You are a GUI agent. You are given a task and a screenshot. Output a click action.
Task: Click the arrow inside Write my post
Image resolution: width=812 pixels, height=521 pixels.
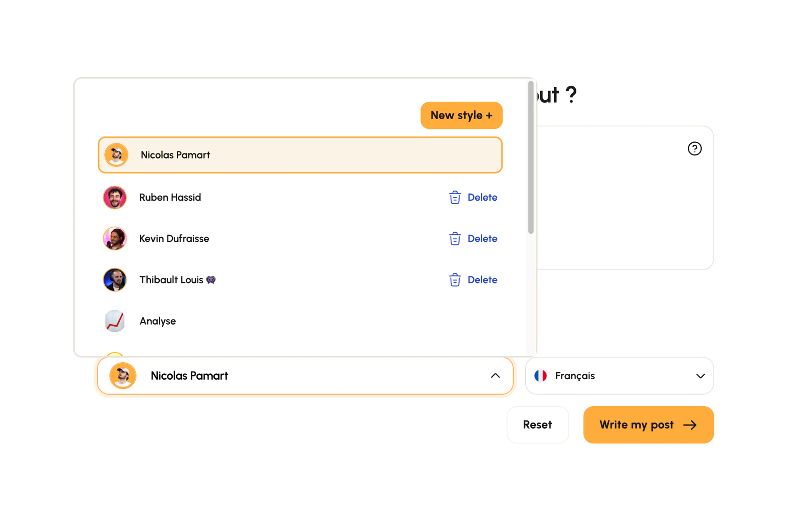[x=691, y=425]
